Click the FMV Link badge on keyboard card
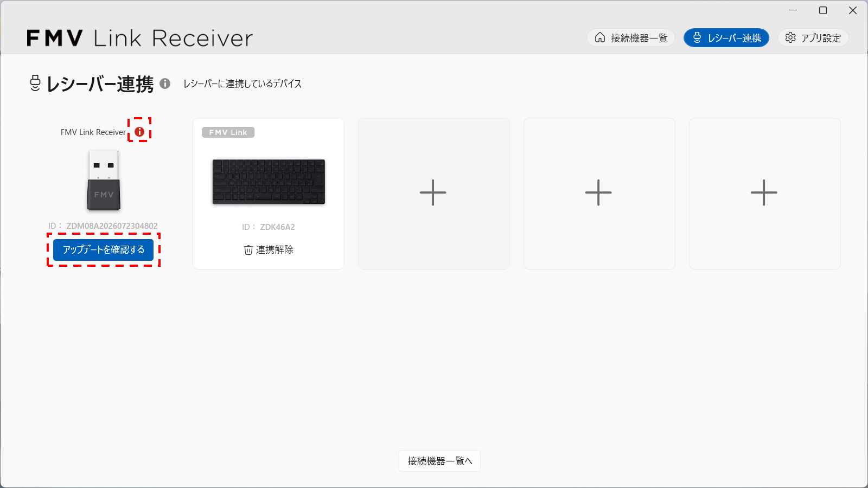868x488 pixels. 228,132
